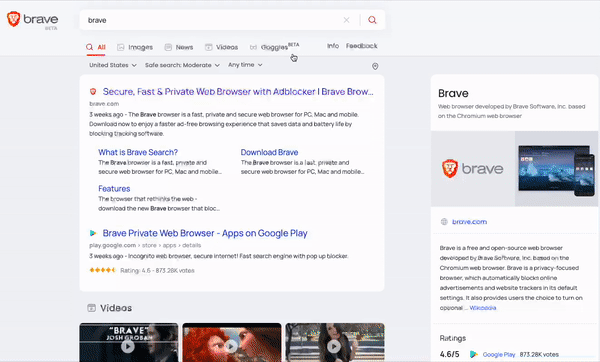This screenshot has height=362, width=600.
Task: Click the star rating of Google Play result
Action: click(103, 270)
